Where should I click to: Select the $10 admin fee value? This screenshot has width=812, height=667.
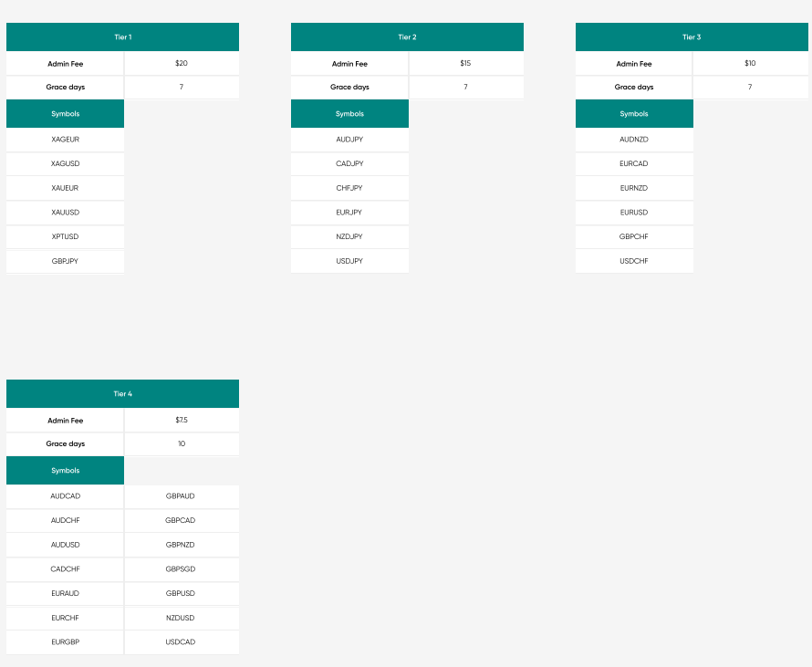click(750, 64)
